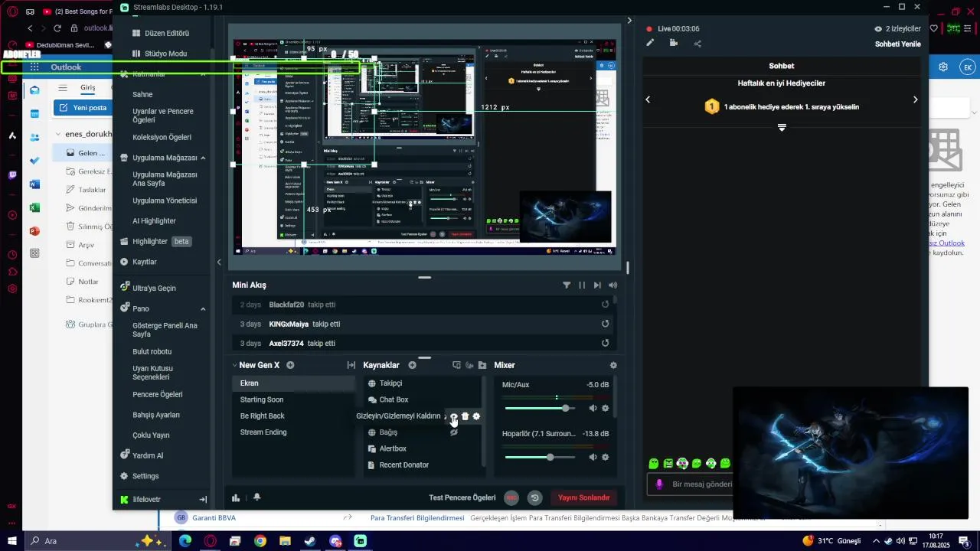980x551 pixels.
Task: Pause the Mini Akış alert queue
Action: point(582,285)
